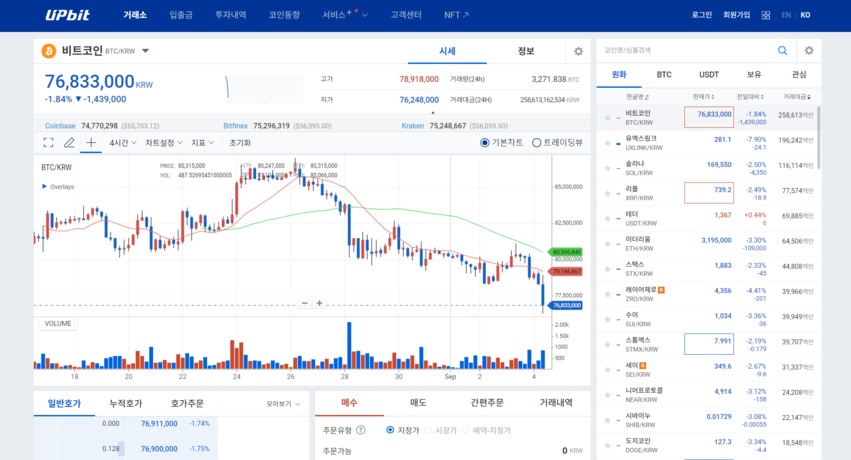Select the 기본차트 radio button
Screen dimensions: 851x460
tap(485, 143)
